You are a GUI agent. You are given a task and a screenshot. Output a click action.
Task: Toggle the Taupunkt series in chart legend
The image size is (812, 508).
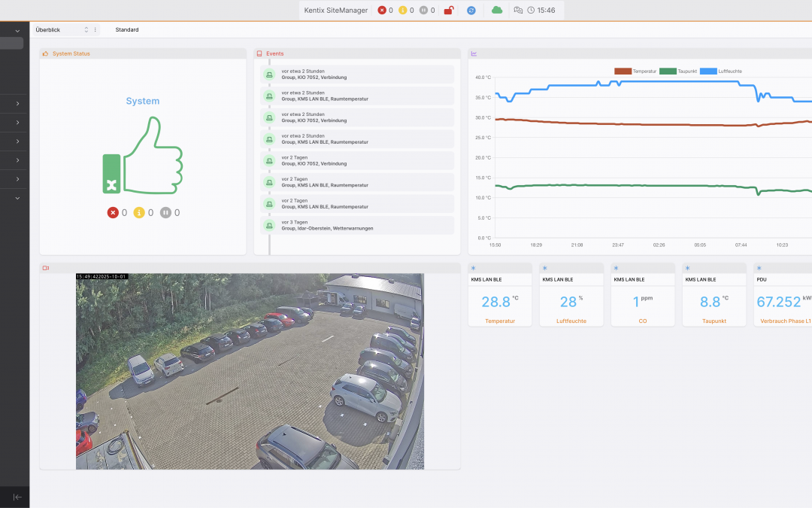[x=678, y=71]
